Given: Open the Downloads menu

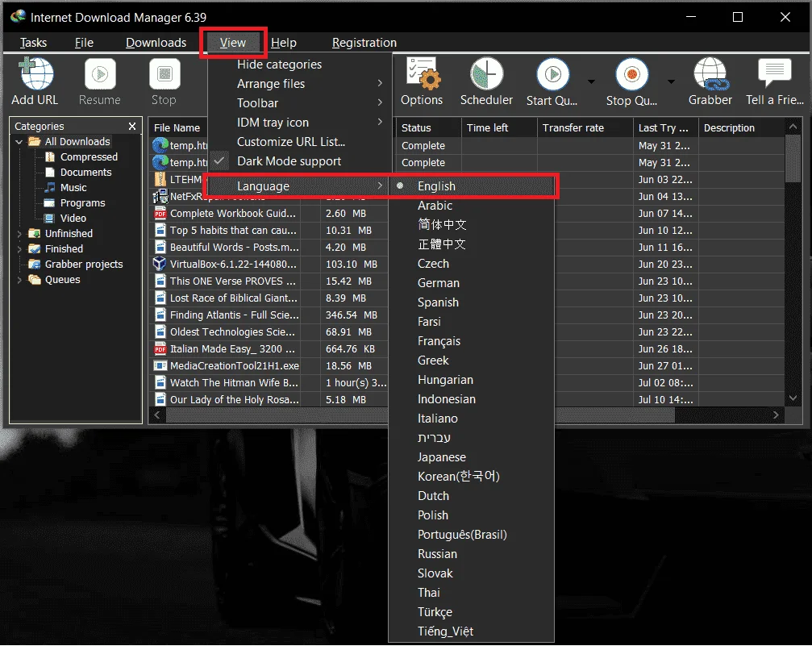Looking at the screenshot, I should (x=156, y=43).
